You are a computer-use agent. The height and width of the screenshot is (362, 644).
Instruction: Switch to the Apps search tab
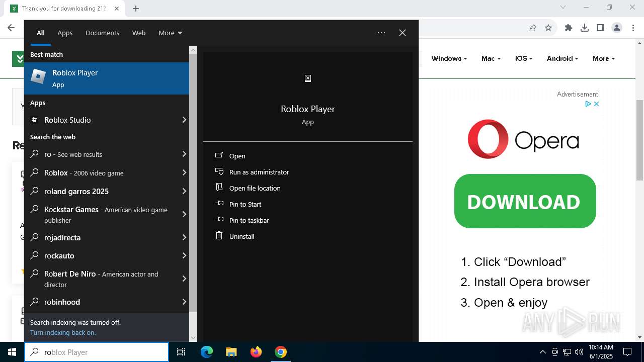pos(65,33)
